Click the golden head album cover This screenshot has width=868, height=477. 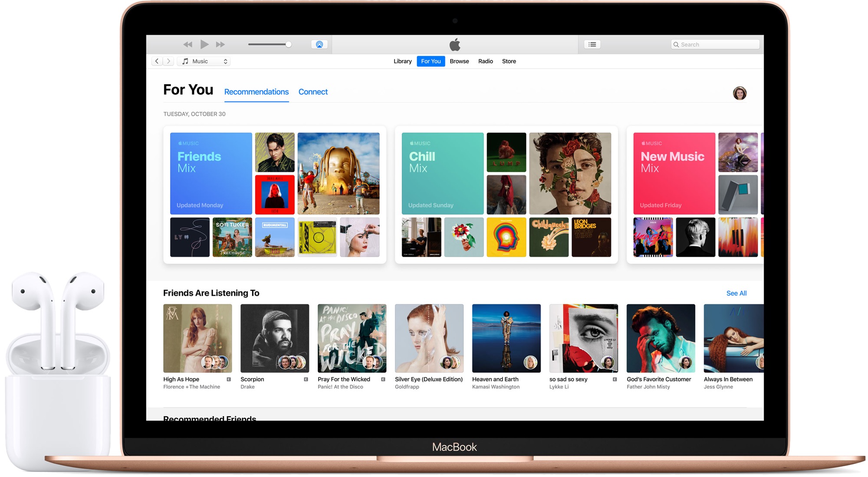pos(339,173)
